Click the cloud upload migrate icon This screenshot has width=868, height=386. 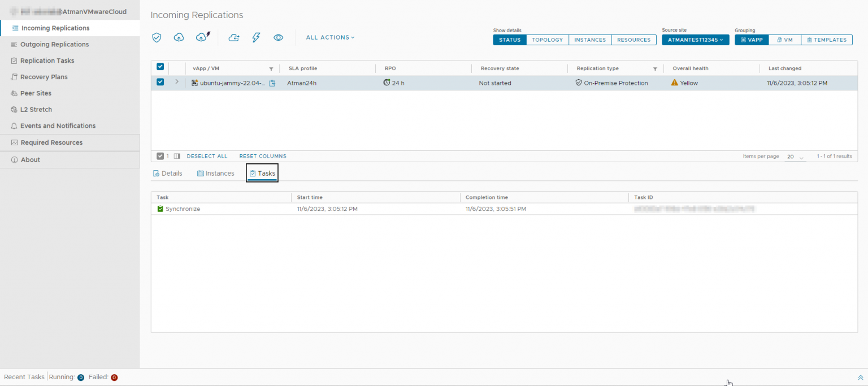click(179, 37)
